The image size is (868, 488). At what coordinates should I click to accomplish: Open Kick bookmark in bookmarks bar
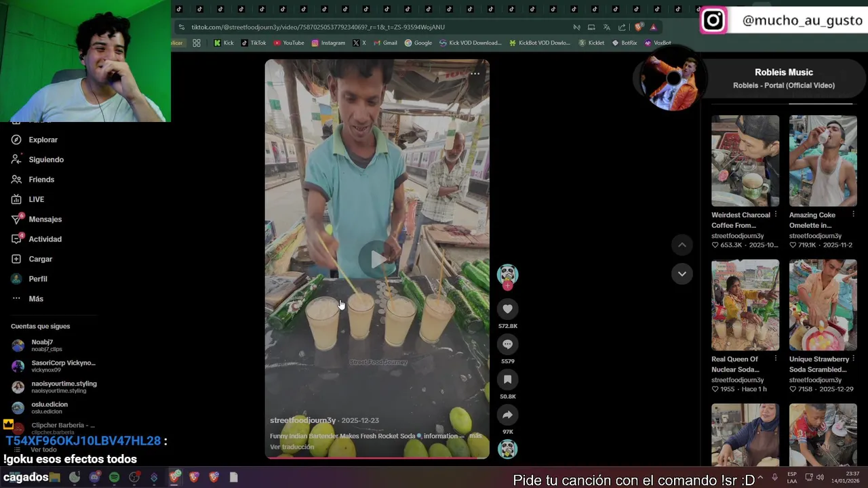[x=224, y=43]
